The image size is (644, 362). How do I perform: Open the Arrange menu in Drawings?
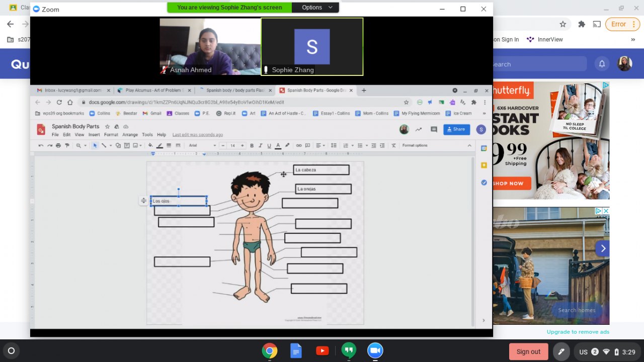(130, 135)
